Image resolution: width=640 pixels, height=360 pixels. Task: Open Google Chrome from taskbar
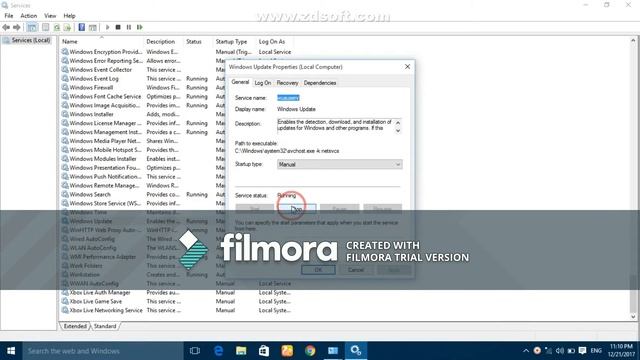point(310,351)
